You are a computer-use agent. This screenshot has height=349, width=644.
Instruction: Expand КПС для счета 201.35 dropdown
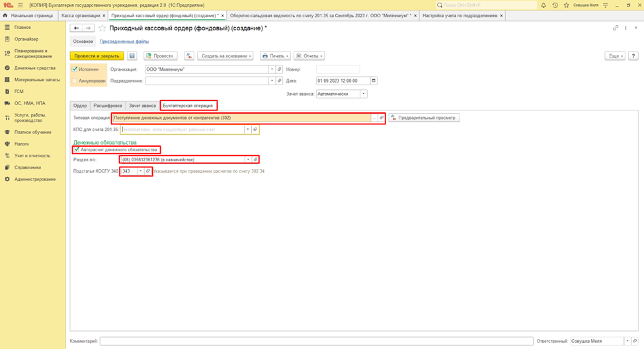pos(248,130)
